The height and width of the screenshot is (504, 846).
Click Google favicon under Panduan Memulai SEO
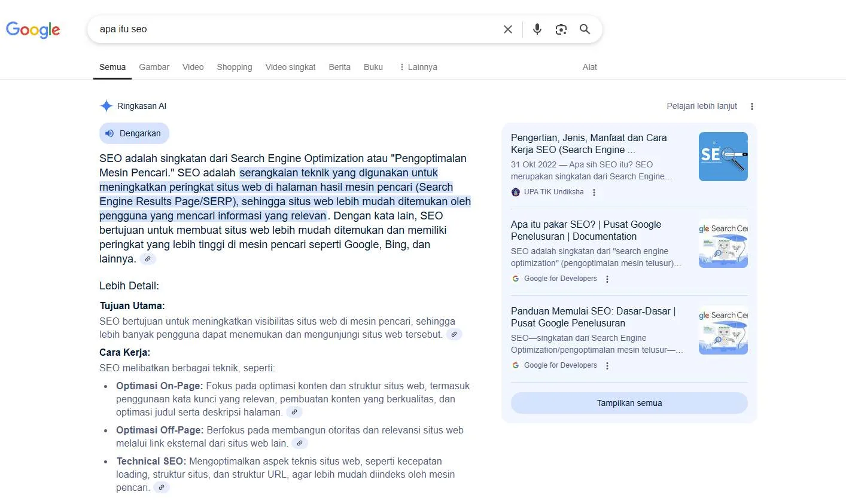click(x=516, y=365)
